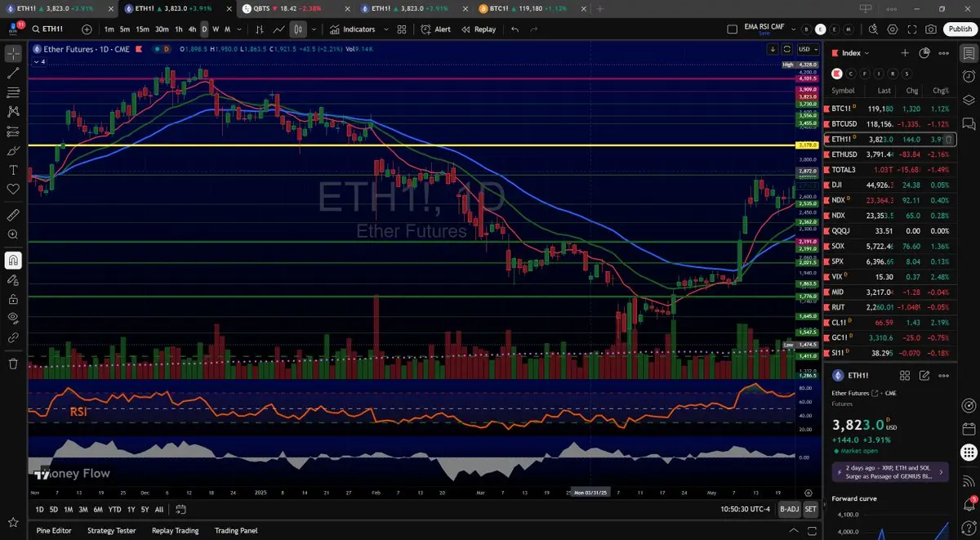
Task: Select the W weekly timeframe
Action: 216,29
